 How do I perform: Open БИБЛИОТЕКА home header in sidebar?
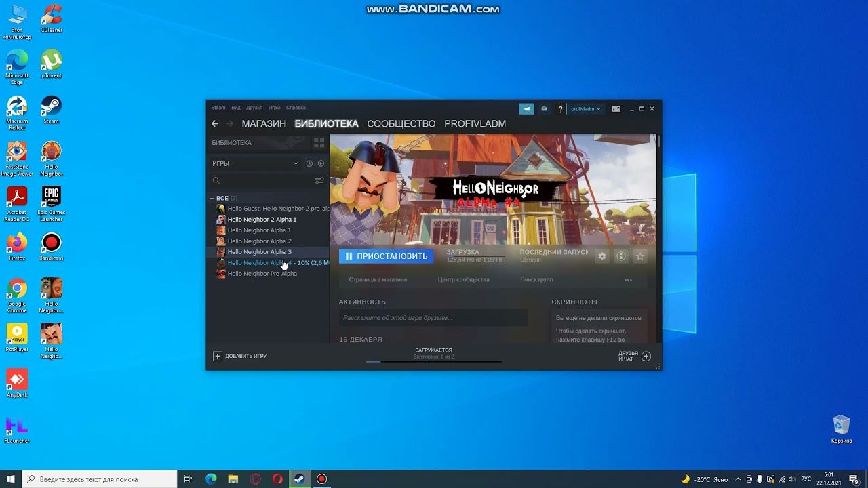pos(258,143)
